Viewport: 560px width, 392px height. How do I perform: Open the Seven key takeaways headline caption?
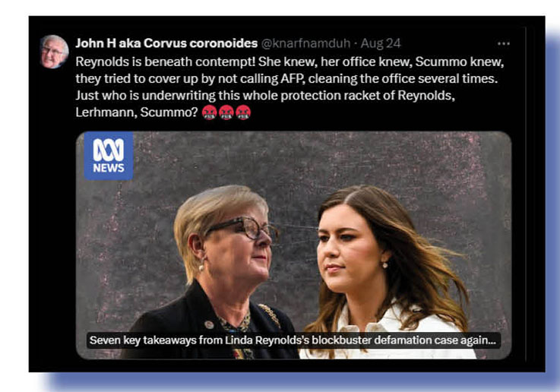tap(293, 340)
